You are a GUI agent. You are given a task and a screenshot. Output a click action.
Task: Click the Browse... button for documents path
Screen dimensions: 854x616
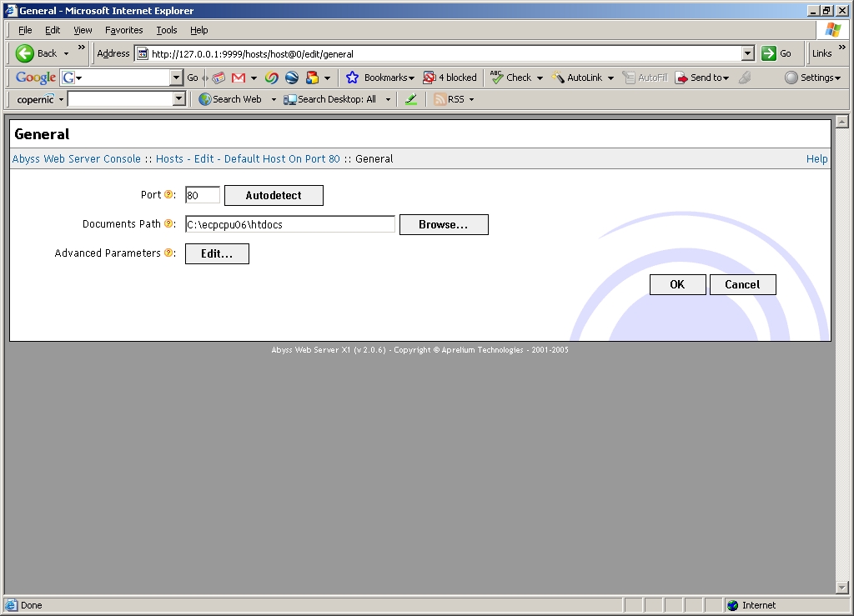click(x=443, y=225)
